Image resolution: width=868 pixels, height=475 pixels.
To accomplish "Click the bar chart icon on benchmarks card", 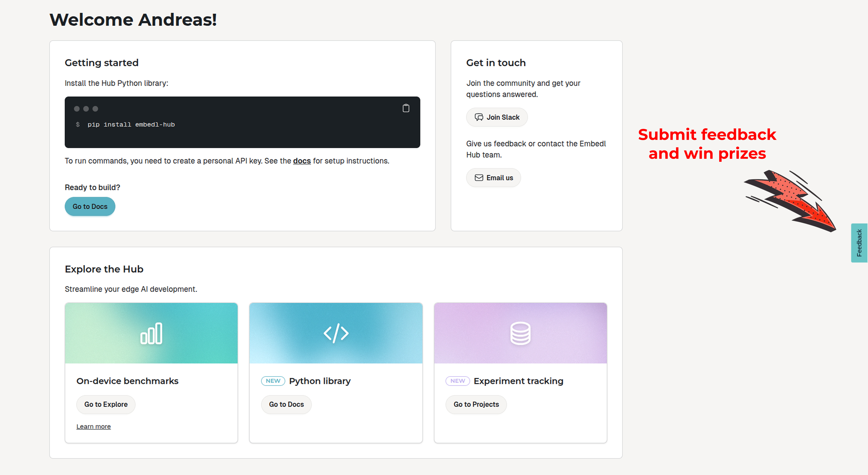I will click(x=151, y=333).
